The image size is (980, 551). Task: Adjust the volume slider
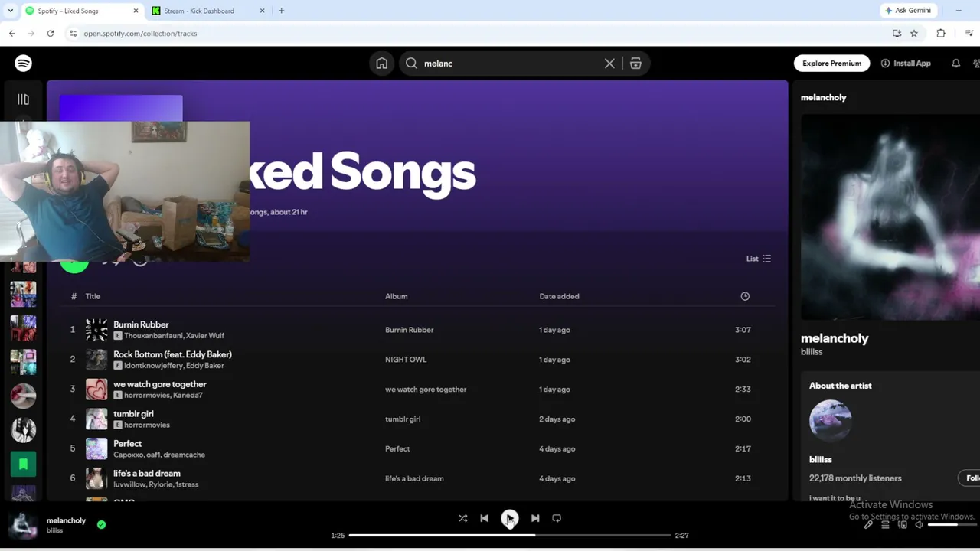pos(951,525)
